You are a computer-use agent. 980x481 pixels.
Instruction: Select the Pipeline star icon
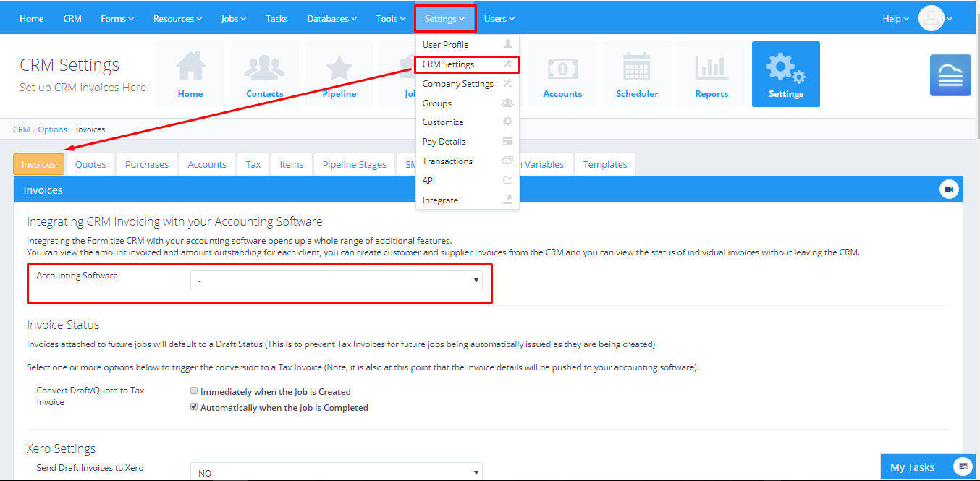(x=339, y=69)
